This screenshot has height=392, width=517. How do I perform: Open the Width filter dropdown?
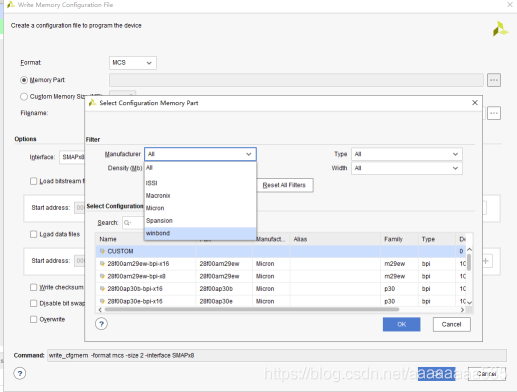click(x=407, y=168)
